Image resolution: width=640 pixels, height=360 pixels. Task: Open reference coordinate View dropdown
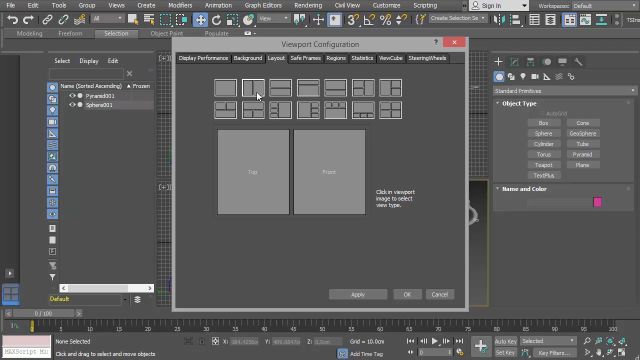273,19
